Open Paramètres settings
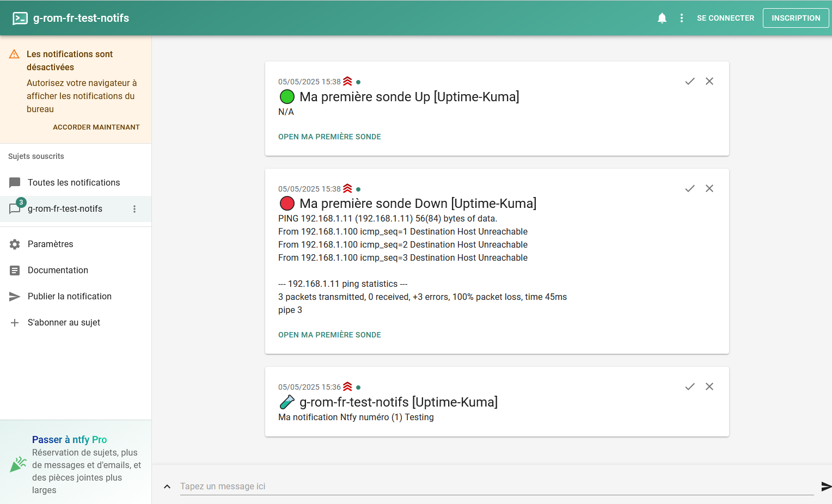832x504 pixels. 76,244
